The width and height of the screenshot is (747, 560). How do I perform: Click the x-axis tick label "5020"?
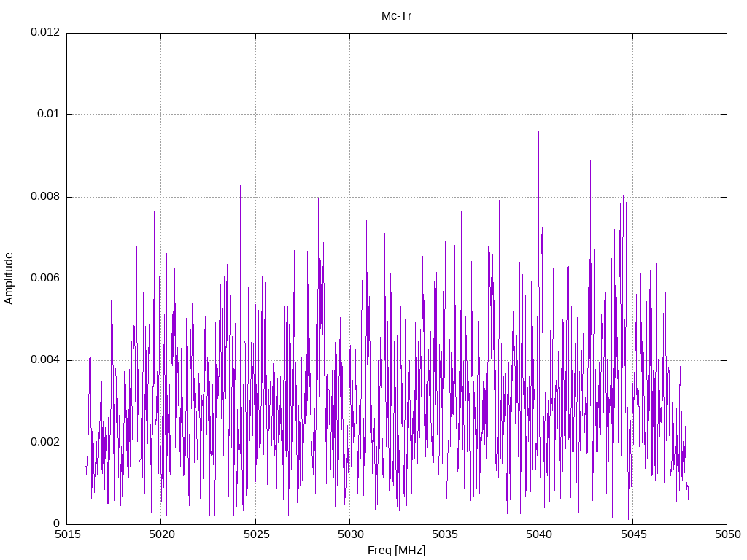(161, 534)
